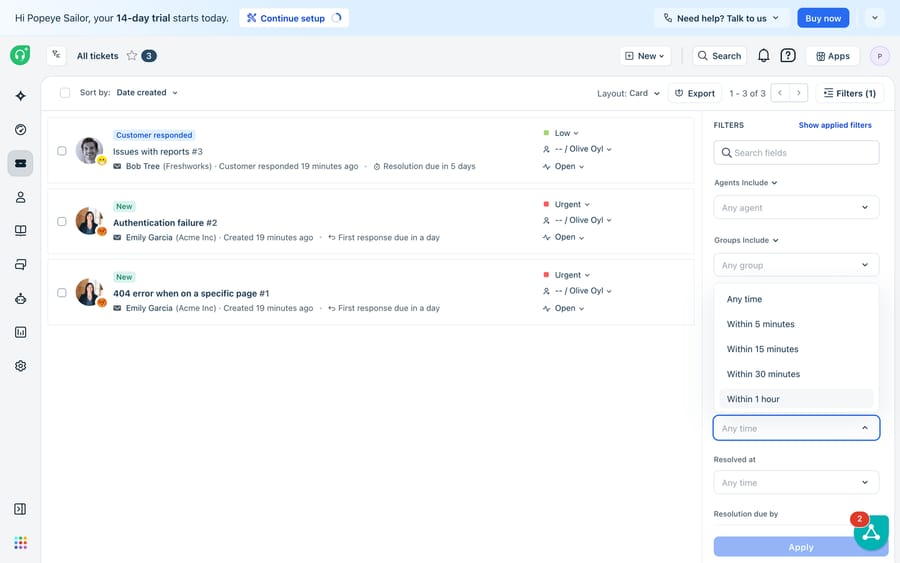Open the Freshworks app switcher grid icon
This screenshot has height=563, width=900.
click(x=21, y=543)
